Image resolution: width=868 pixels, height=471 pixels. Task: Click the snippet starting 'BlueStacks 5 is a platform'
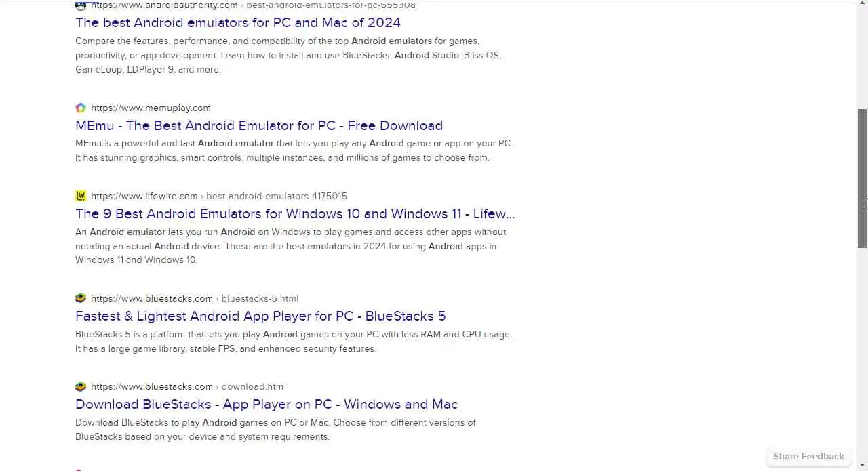[294, 342]
